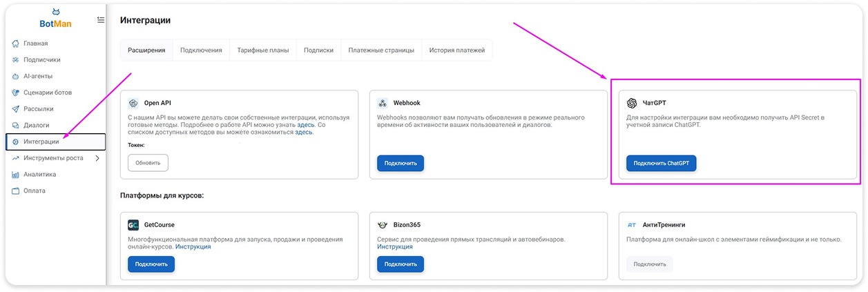
Task: Open the GetCourse Инструкция link
Action: [x=193, y=246]
